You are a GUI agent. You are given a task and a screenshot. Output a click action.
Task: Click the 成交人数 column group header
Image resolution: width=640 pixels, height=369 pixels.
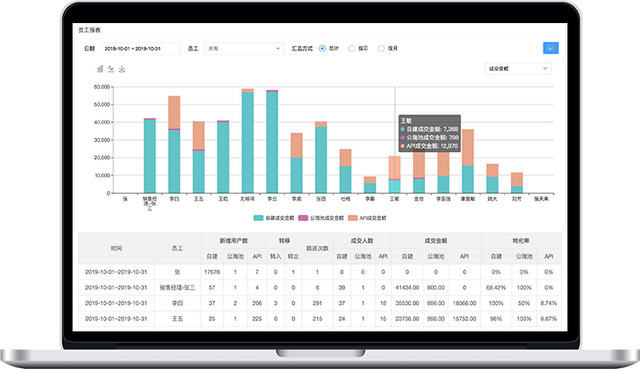(362, 241)
